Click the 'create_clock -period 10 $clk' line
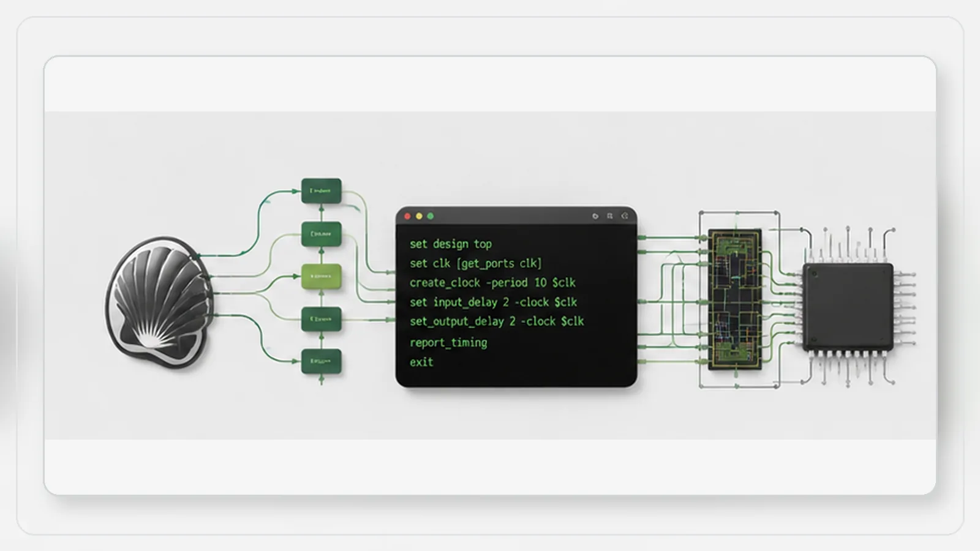The height and width of the screenshot is (551, 980). [492, 283]
